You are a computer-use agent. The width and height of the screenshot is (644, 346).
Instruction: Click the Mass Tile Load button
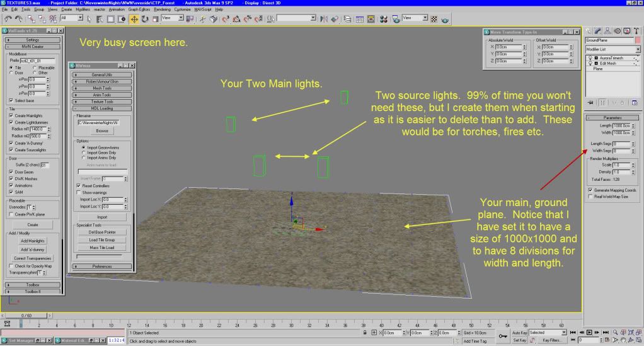coord(102,248)
